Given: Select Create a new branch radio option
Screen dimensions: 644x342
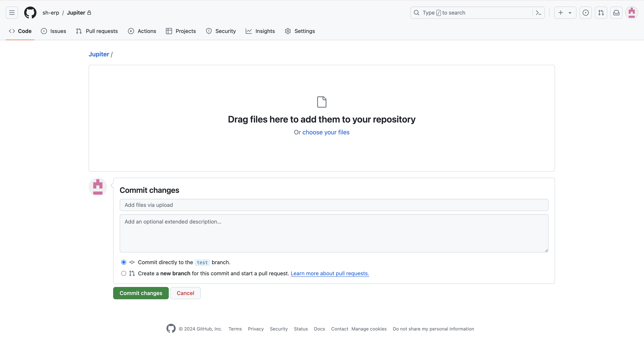Looking at the screenshot, I should click(124, 273).
